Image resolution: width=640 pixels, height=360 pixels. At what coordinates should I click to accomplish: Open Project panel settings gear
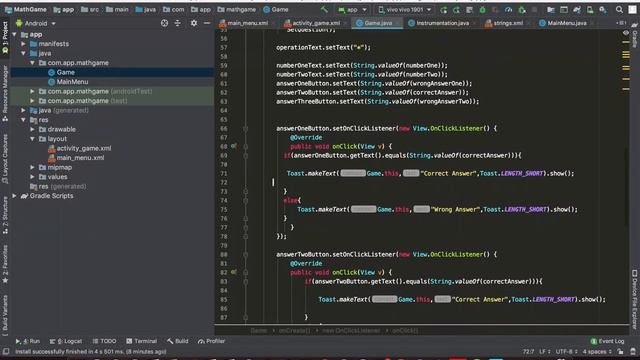(x=194, y=23)
